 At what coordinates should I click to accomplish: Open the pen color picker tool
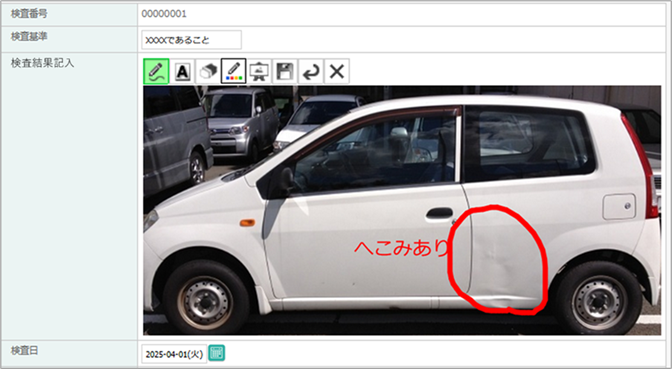(x=234, y=71)
